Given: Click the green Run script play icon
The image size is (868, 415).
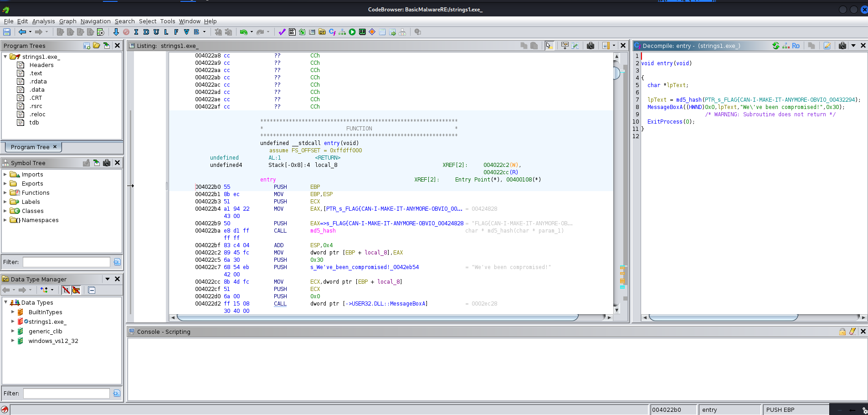Looking at the screenshot, I should click(x=352, y=32).
